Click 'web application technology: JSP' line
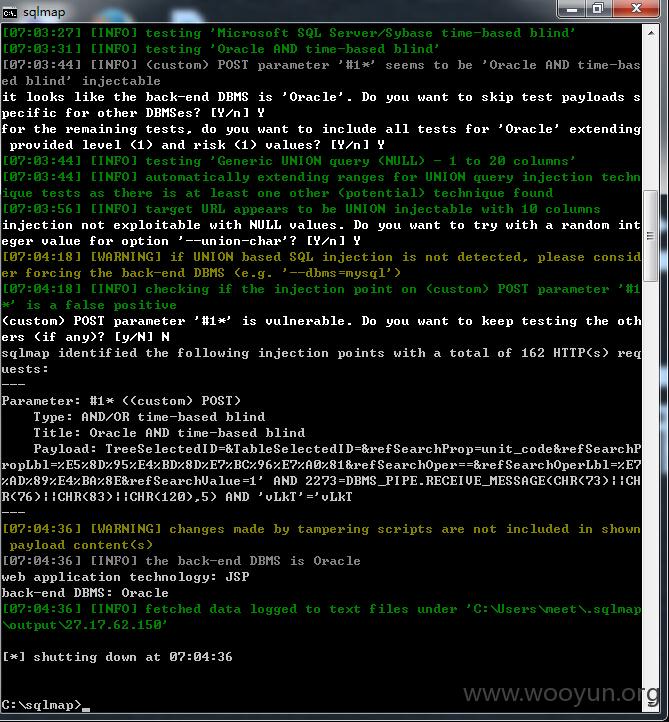The height and width of the screenshot is (722, 669). (125, 577)
